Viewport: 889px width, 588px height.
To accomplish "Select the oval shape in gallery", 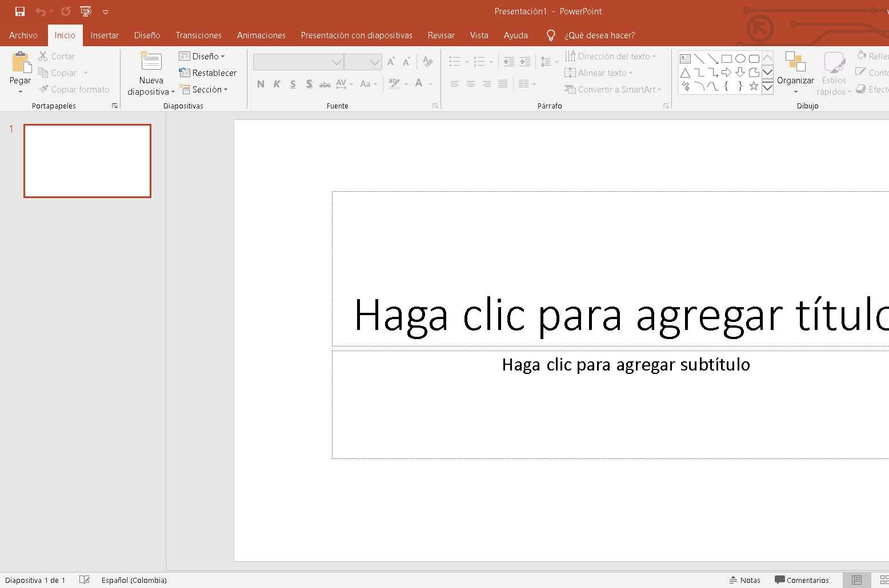I will pyautogui.click(x=740, y=58).
